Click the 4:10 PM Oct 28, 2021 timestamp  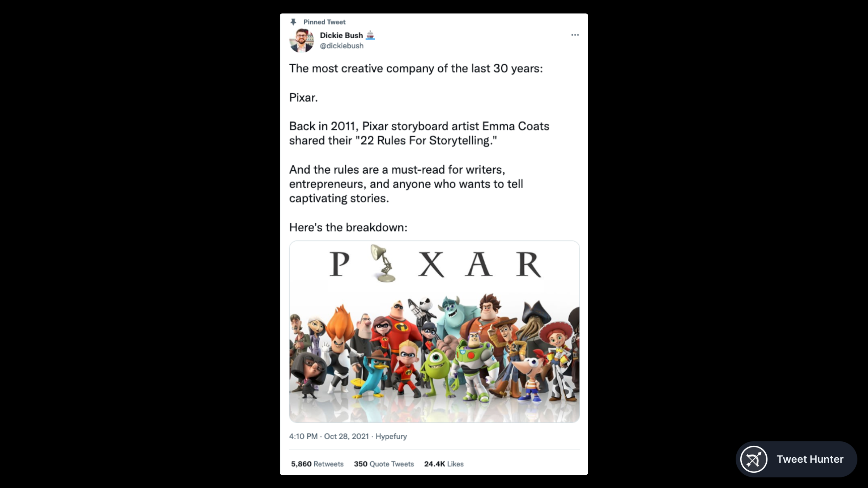coord(329,436)
